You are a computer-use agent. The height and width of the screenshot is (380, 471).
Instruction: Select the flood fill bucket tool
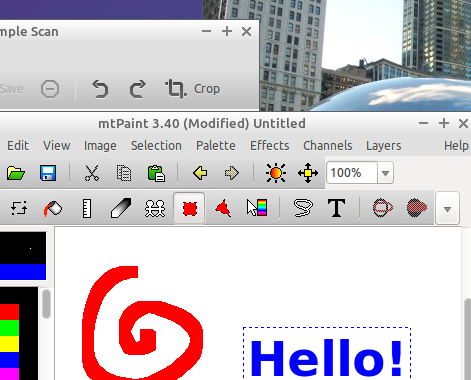click(x=53, y=209)
